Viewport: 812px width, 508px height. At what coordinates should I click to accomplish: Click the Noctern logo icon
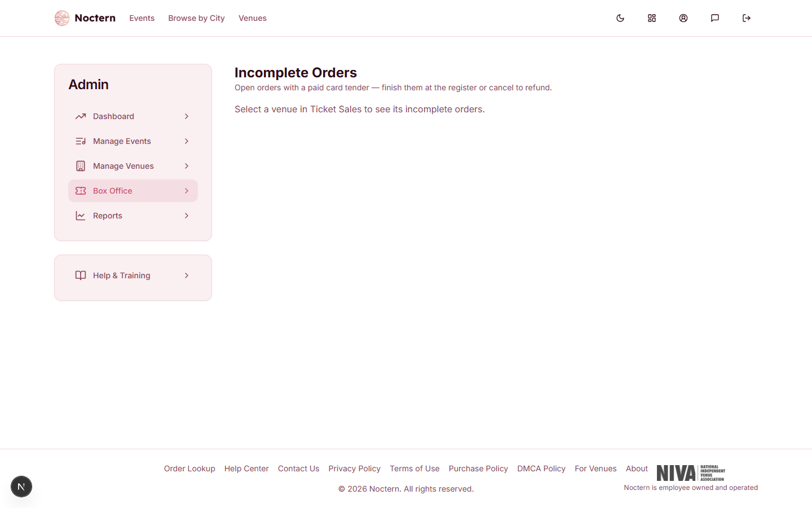(x=62, y=18)
